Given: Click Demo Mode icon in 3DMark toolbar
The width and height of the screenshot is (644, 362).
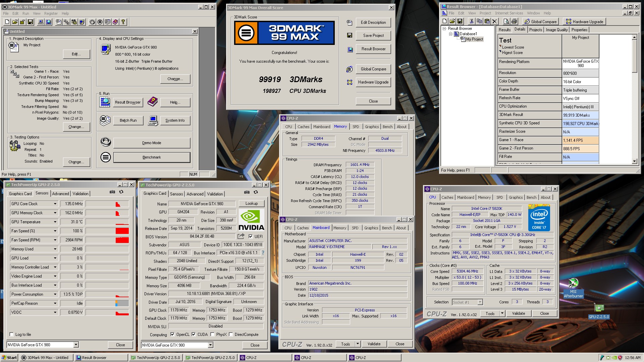Looking at the screenshot, I should click(92, 22).
